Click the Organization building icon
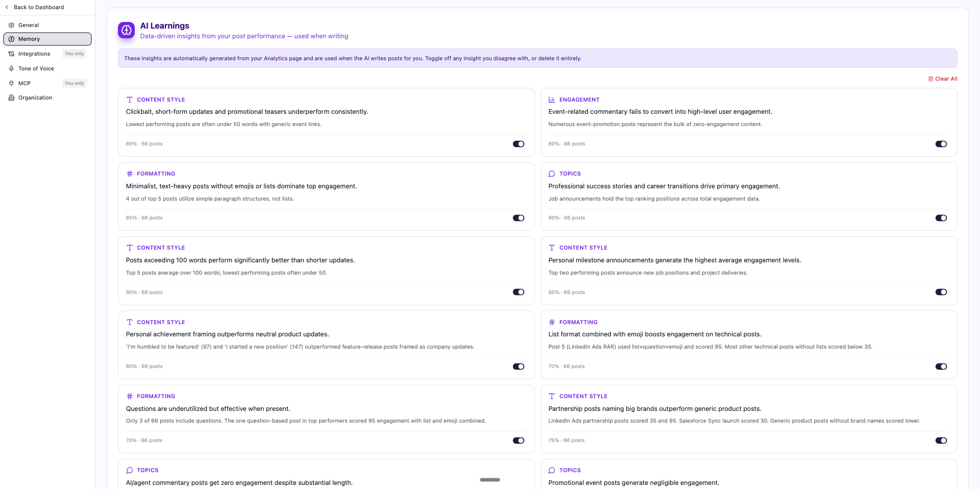This screenshot has height=489, width=980. click(11, 97)
